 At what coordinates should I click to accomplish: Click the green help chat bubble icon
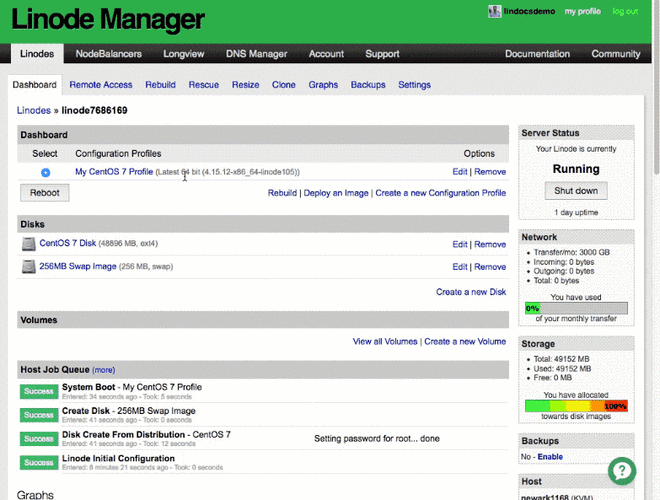[621, 470]
